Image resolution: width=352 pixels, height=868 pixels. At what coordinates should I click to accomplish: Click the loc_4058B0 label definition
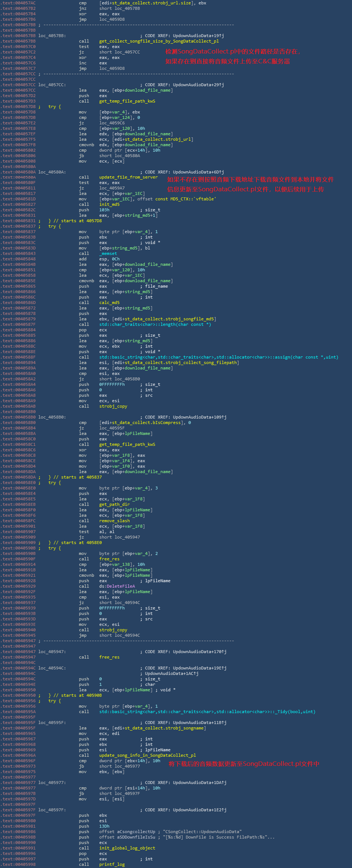pos(52,417)
